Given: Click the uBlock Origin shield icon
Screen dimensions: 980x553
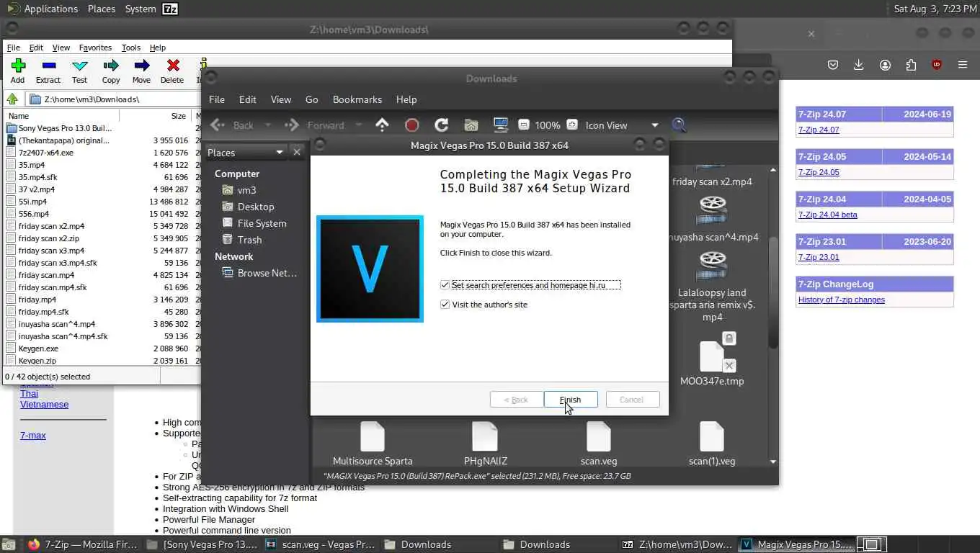Looking at the screenshot, I should pyautogui.click(x=937, y=65).
